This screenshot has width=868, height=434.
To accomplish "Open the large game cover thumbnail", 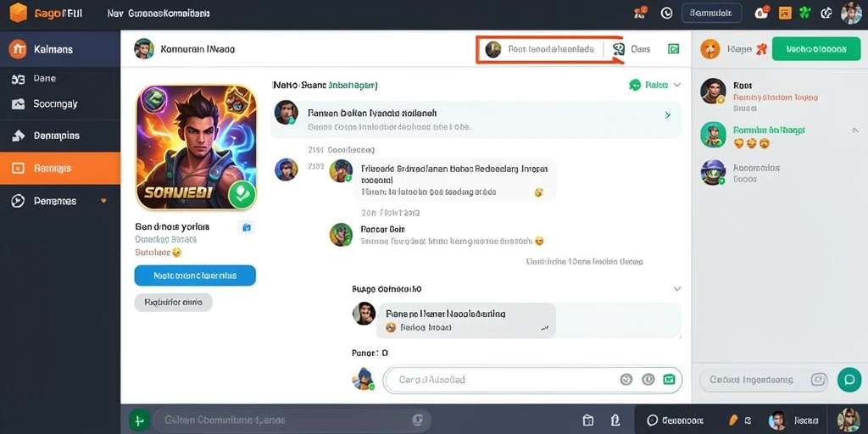I will click(196, 147).
